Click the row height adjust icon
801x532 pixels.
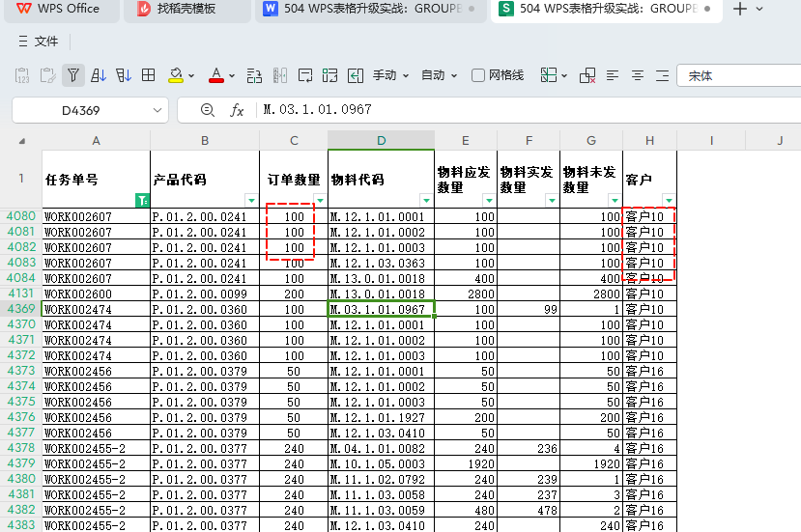(x=254, y=75)
